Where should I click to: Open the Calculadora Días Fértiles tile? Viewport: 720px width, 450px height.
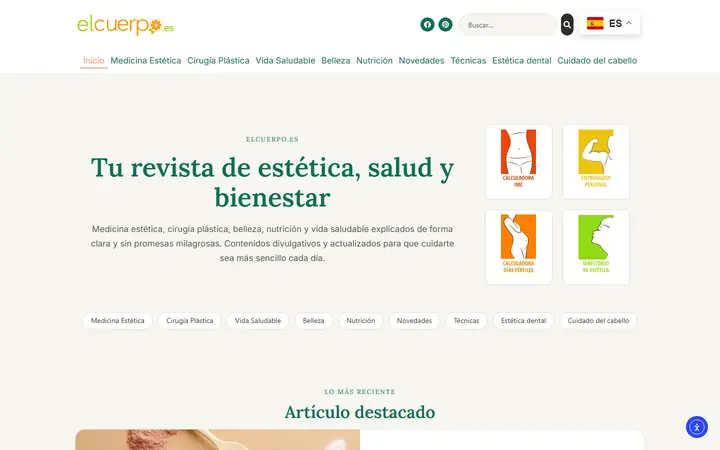tap(518, 247)
